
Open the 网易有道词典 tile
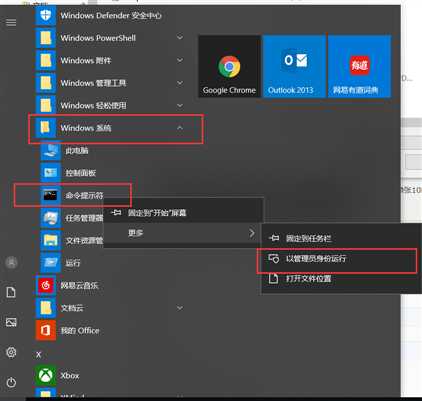(x=359, y=66)
